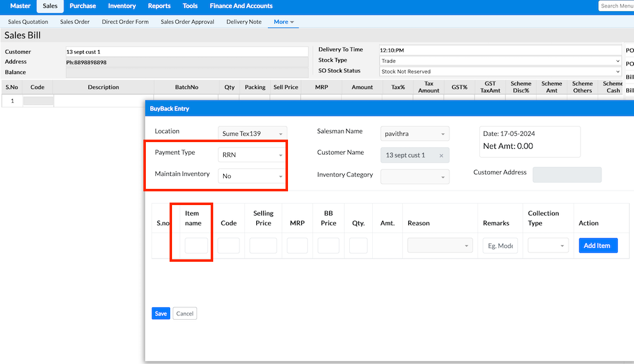634x364 pixels.
Task: Click the Add Item button
Action: tap(598, 246)
